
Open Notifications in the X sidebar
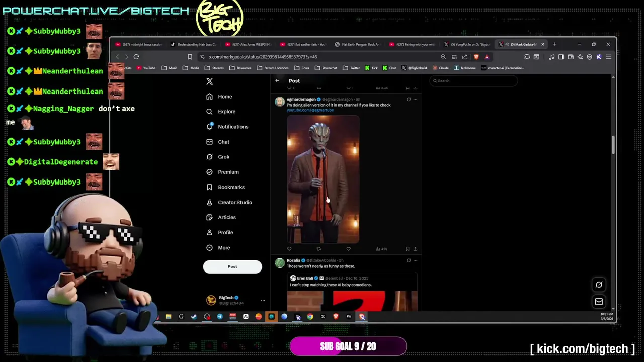tap(227, 127)
